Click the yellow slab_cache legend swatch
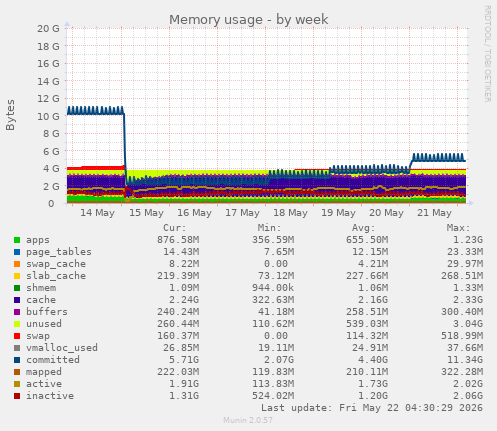The width and height of the screenshot is (497, 431). pyautogui.click(x=17, y=276)
